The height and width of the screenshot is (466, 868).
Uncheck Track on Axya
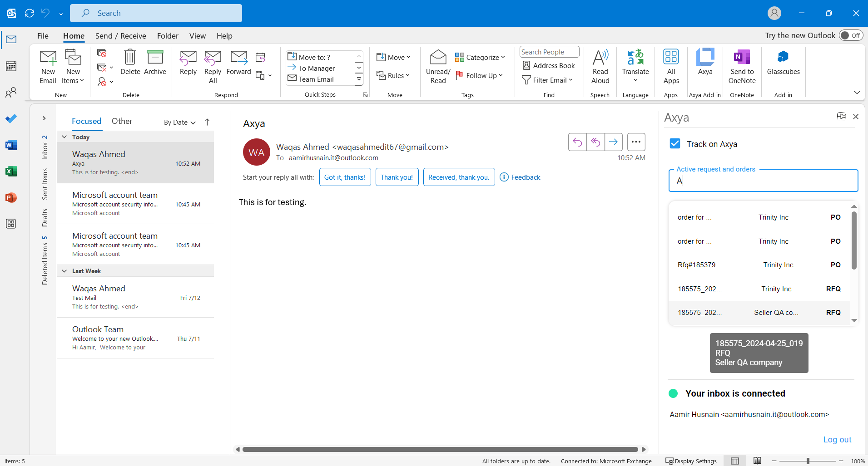(675, 143)
